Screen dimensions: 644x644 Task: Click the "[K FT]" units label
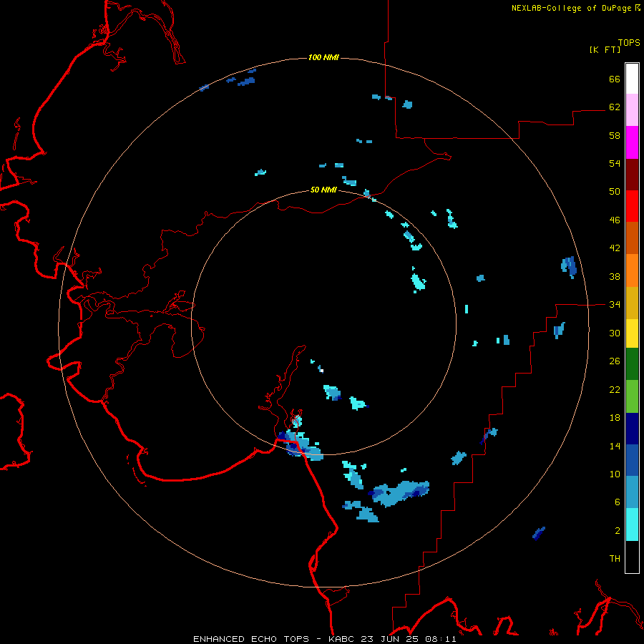pyautogui.click(x=605, y=49)
